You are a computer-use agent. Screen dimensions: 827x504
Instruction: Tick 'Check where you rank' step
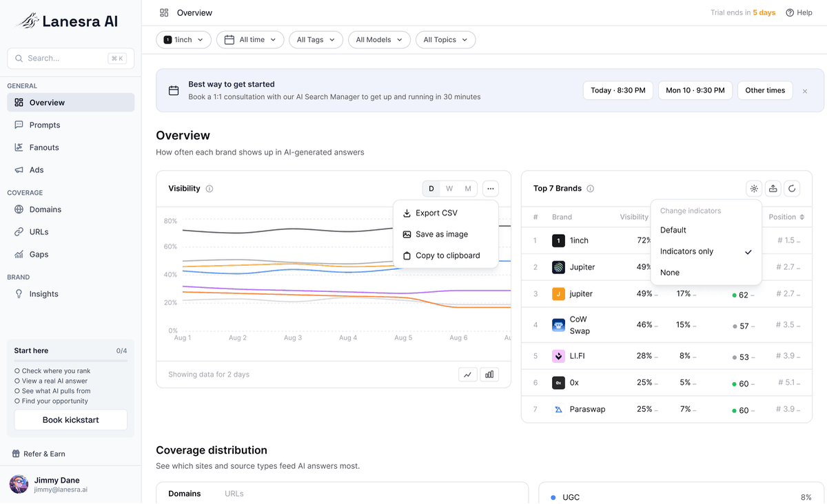pos(17,371)
